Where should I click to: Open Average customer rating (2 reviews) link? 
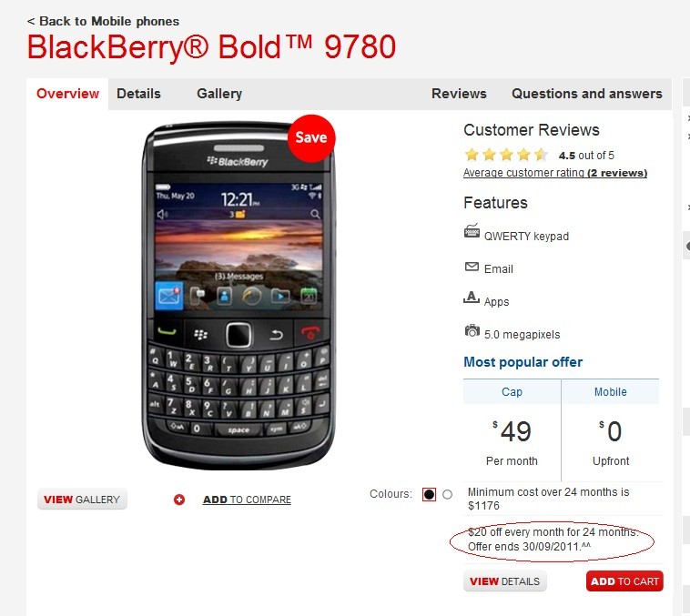click(555, 173)
